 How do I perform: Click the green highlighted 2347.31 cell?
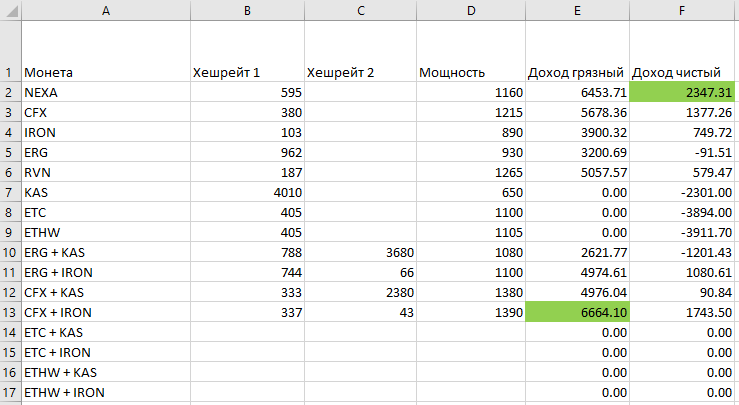682,92
